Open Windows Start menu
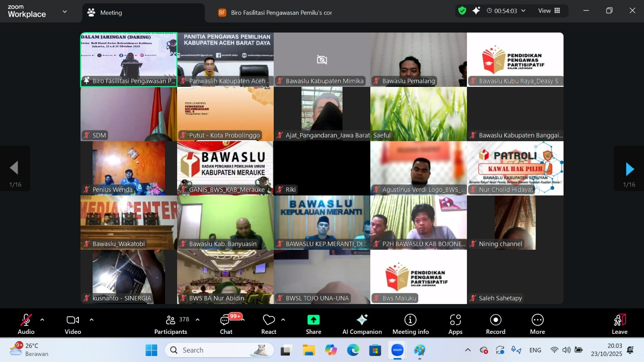The image size is (644, 362). click(151, 350)
